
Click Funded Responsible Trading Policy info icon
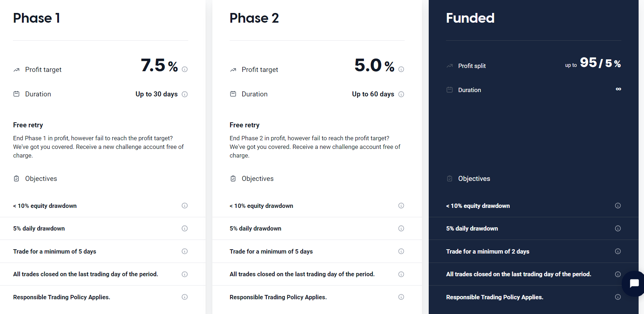click(x=618, y=297)
